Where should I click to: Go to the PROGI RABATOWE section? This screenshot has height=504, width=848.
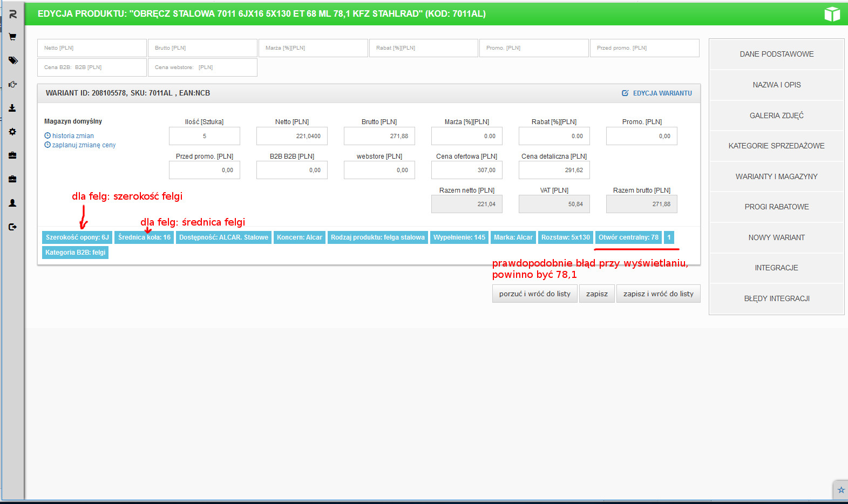[776, 207]
